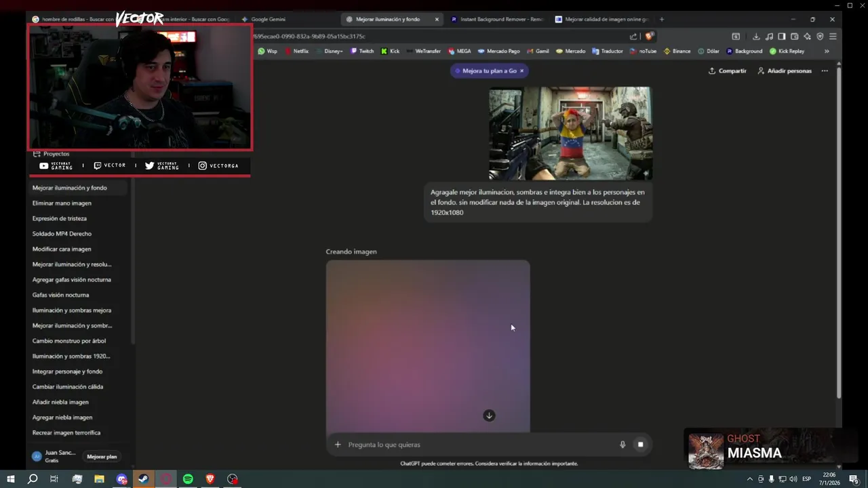Image resolution: width=868 pixels, height=488 pixels.
Task: Select the 'Mejorar iluminación y fondo' chat
Action: pos(79,188)
